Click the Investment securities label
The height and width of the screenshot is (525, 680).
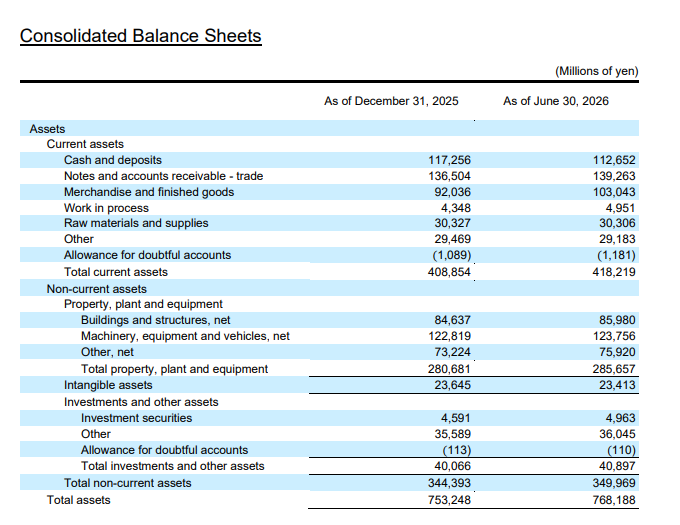(x=137, y=418)
